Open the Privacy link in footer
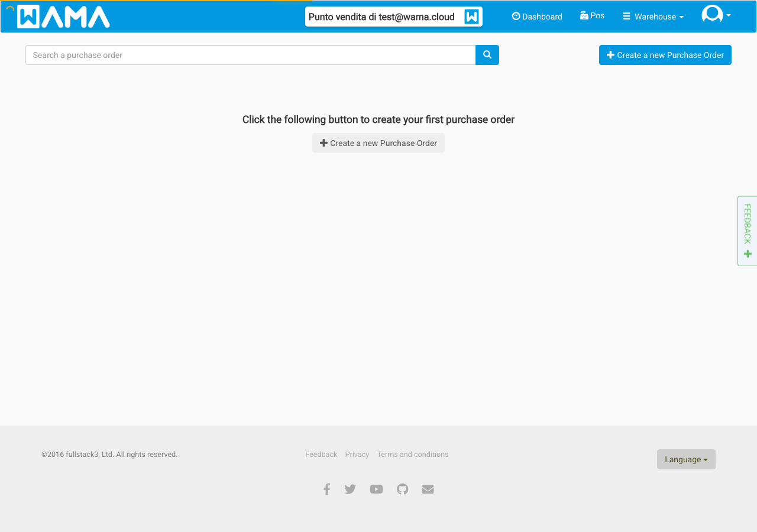Viewport: 757px width, 532px height. point(357,455)
